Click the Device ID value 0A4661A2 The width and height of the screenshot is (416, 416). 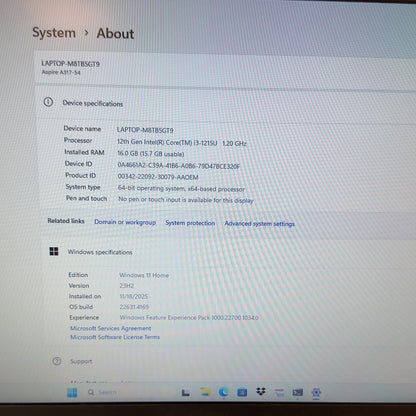tap(178, 165)
